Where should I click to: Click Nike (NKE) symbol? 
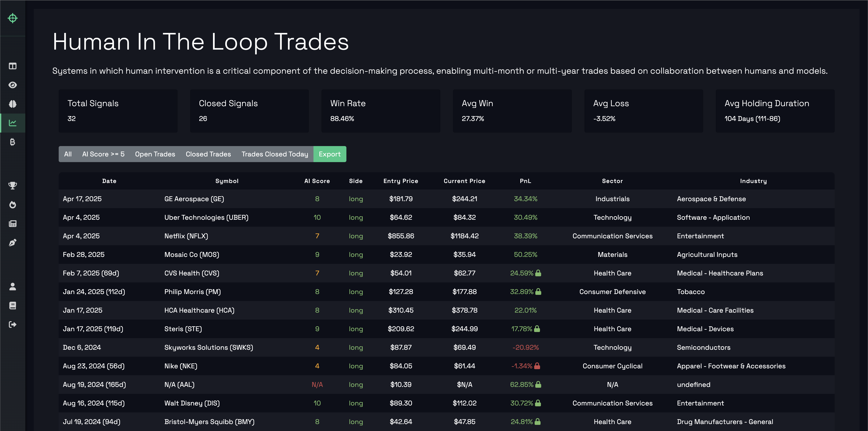181,366
